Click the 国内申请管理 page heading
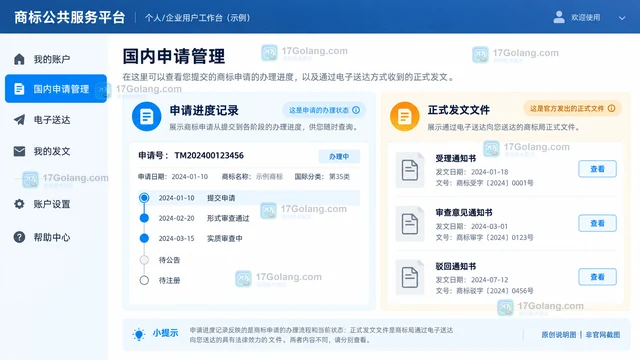The image size is (640, 360). tap(173, 56)
